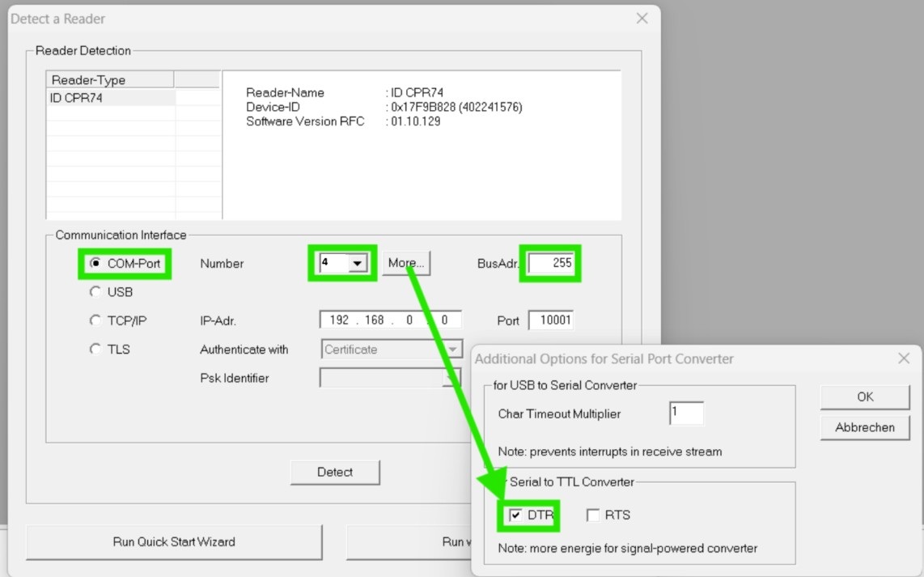Screen dimensions: 924x577
Task: Enable the RTS checkbox
Action: (x=593, y=515)
